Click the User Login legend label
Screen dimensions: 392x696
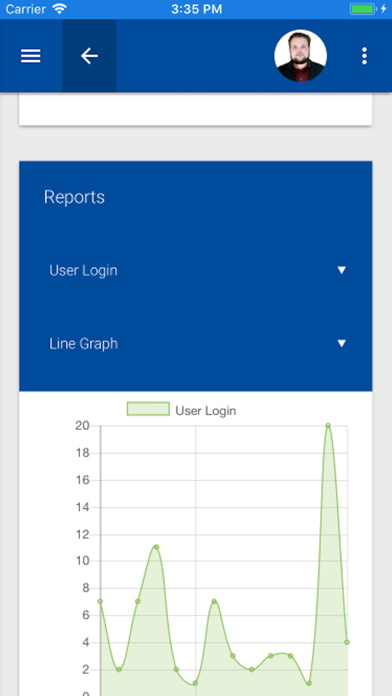click(x=206, y=411)
